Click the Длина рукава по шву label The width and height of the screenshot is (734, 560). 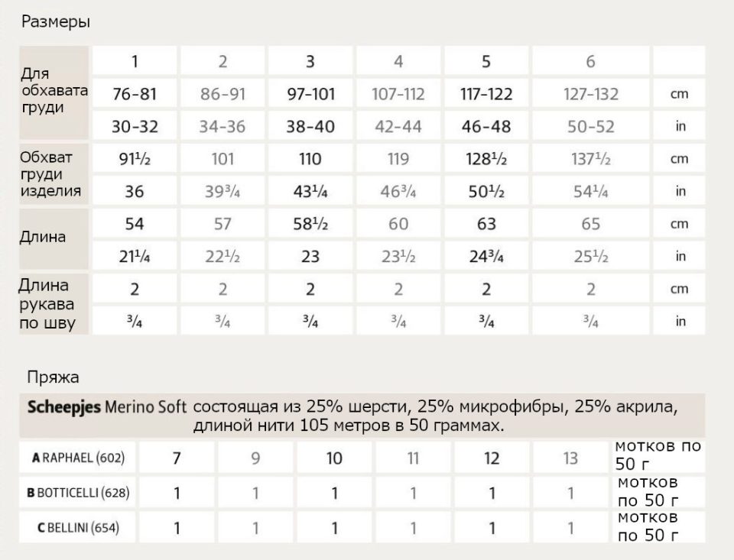[47, 304]
